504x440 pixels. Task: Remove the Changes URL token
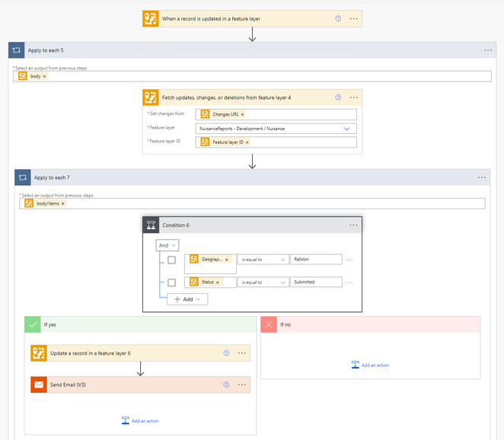(242, 114)
